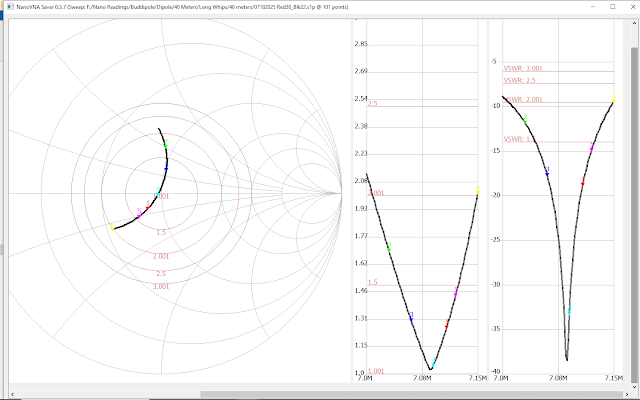The width and height of the screenshot is (640, 400).
Task: Click the 7.15M label under return loss chart
Action: [614, 378]
